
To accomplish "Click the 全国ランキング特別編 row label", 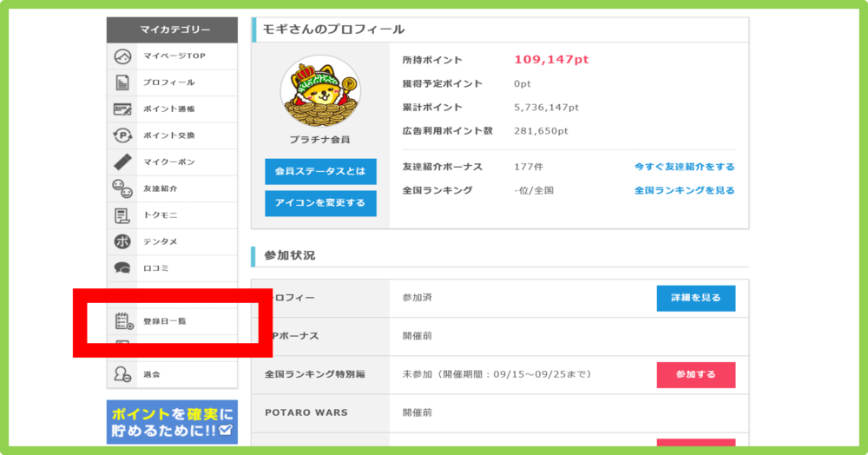I will click(314, 375).
